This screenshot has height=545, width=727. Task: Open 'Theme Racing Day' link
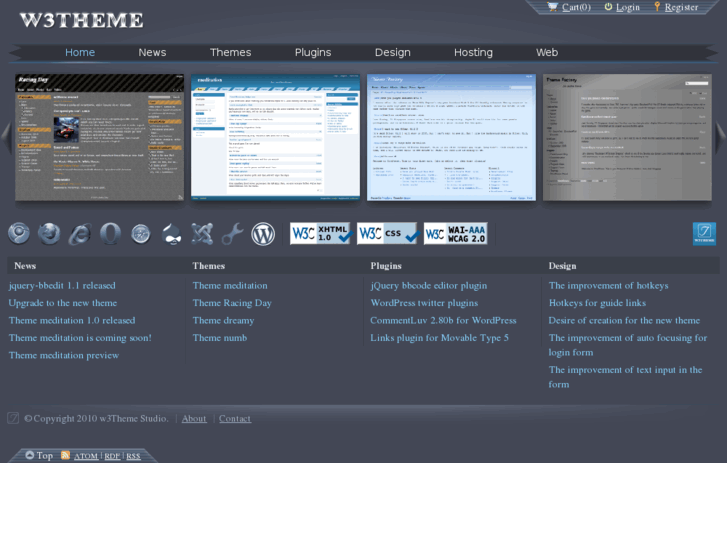click(x=232, y=303)
